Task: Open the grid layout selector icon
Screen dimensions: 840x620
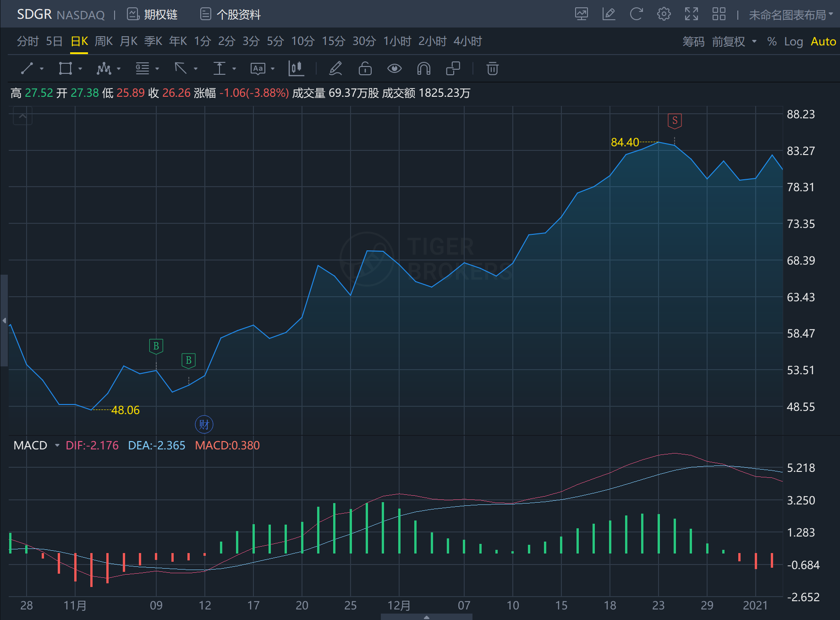Action: [x=719, y=14]
